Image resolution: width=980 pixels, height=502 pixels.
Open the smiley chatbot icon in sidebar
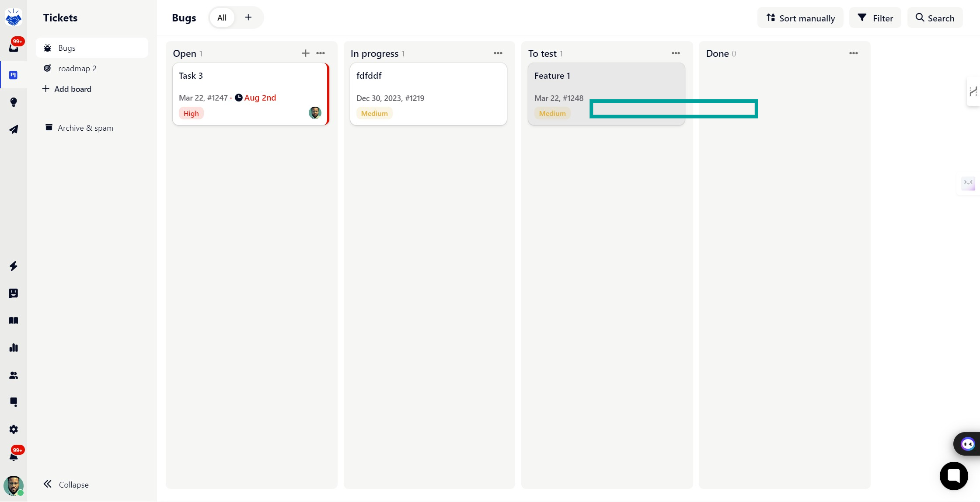tap(14, 293)
